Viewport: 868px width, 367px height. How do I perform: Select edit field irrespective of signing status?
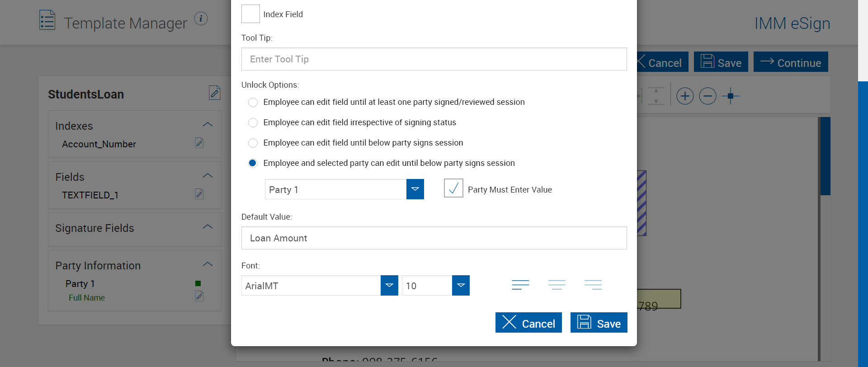(x=253, y=123)
